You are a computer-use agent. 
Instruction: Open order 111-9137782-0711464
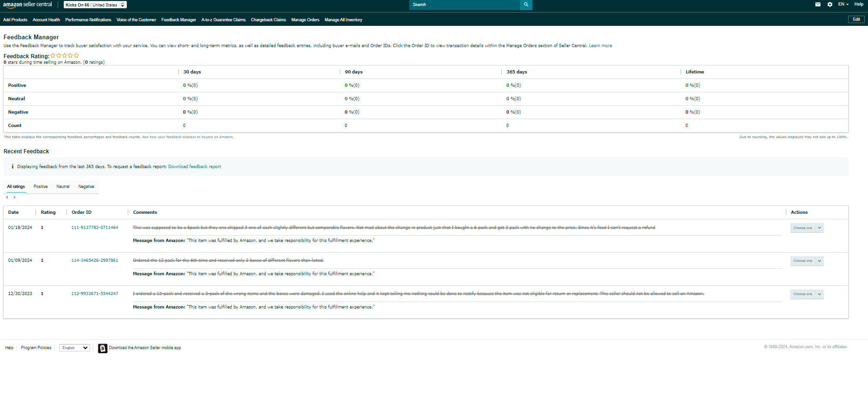pyautogui.click(x=95, y=228)
